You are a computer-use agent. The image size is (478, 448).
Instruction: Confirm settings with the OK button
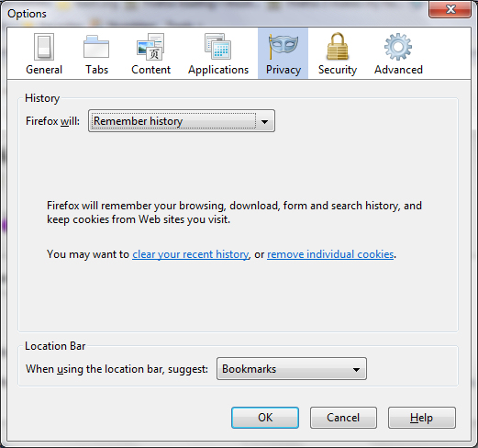265,418
